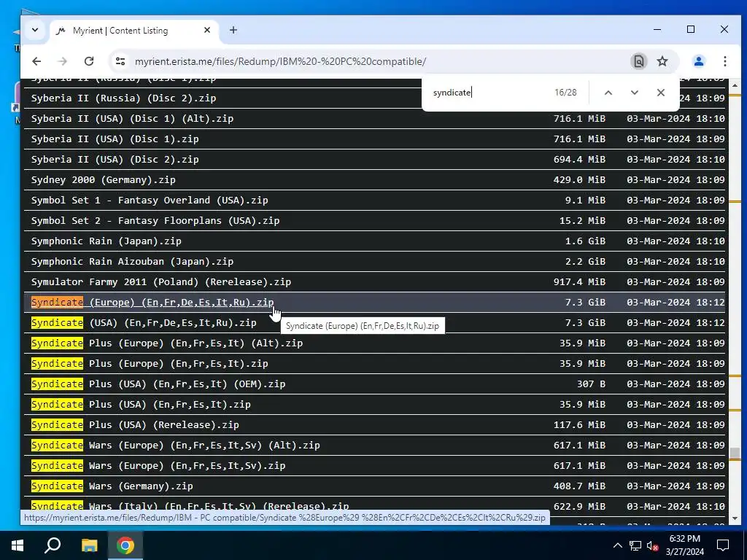Show hidden system tray icons

(x=617, y=545)
